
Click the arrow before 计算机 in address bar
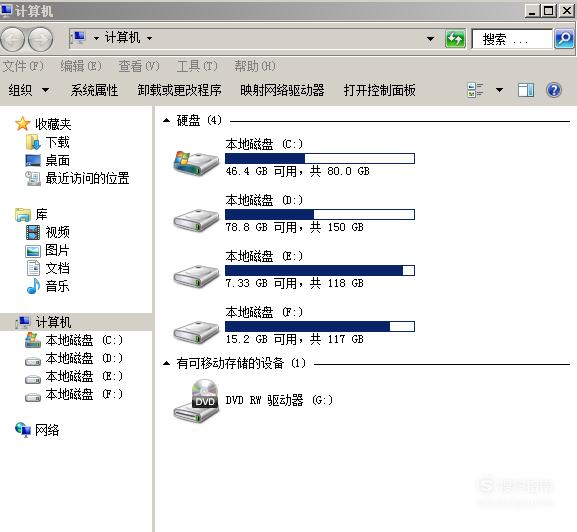(96, 38)
